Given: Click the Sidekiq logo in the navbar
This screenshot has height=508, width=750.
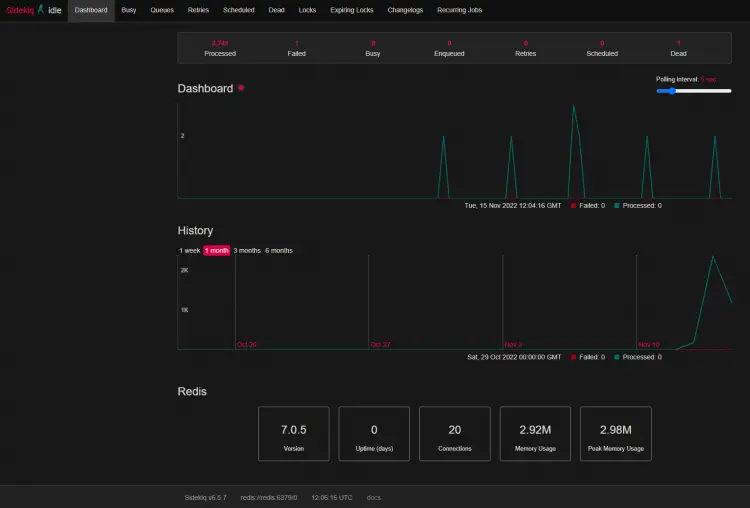Looking at the screenshot, I should [22, 10].
